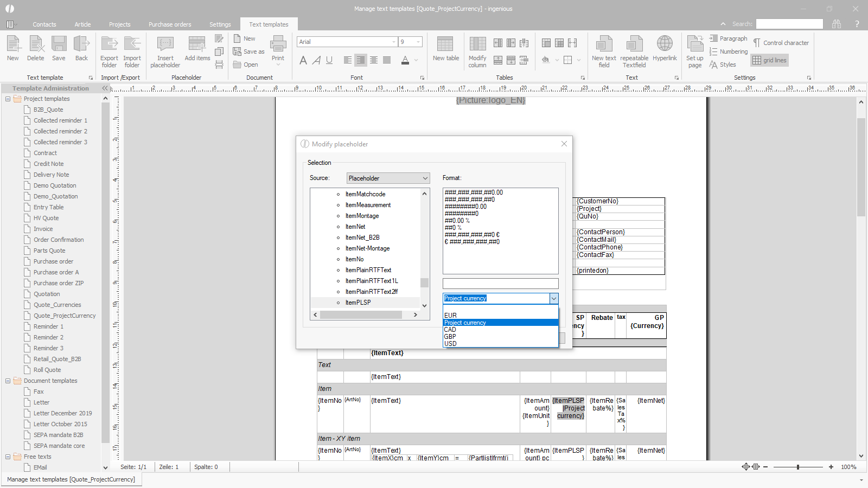Toggle grid lines button

(x=769, y=60)
